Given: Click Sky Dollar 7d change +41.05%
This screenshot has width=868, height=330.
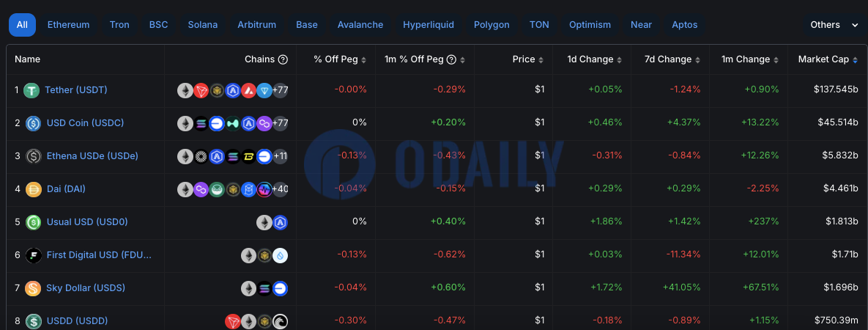Looking at the screenshot, I should coord(681,287).
